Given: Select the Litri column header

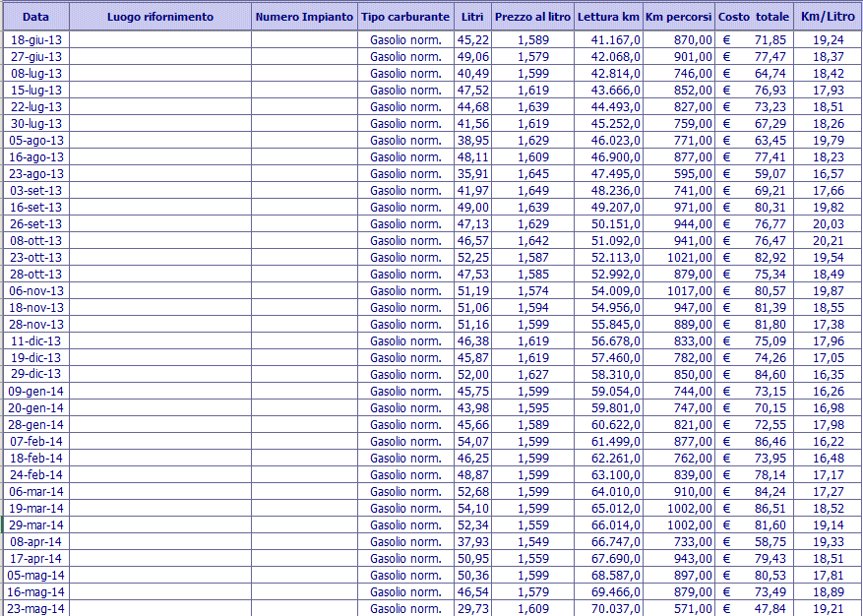Looking at the screenshot, I should [x=472, y=17].
